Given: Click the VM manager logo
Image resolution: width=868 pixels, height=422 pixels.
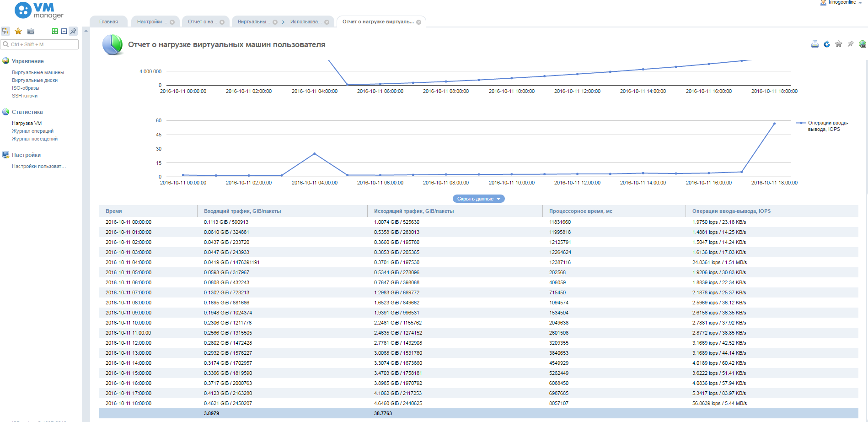Looking at the screenshot, I should tap(39, 11).
